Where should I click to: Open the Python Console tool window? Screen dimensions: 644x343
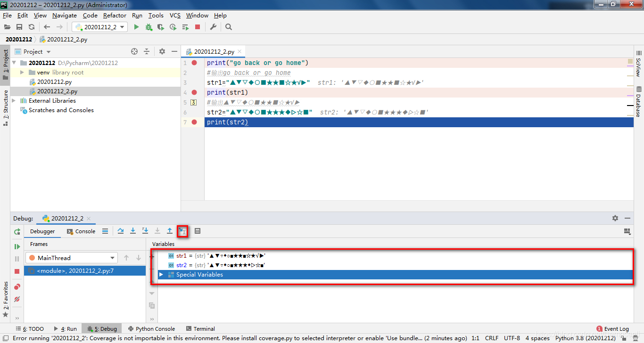151,329
